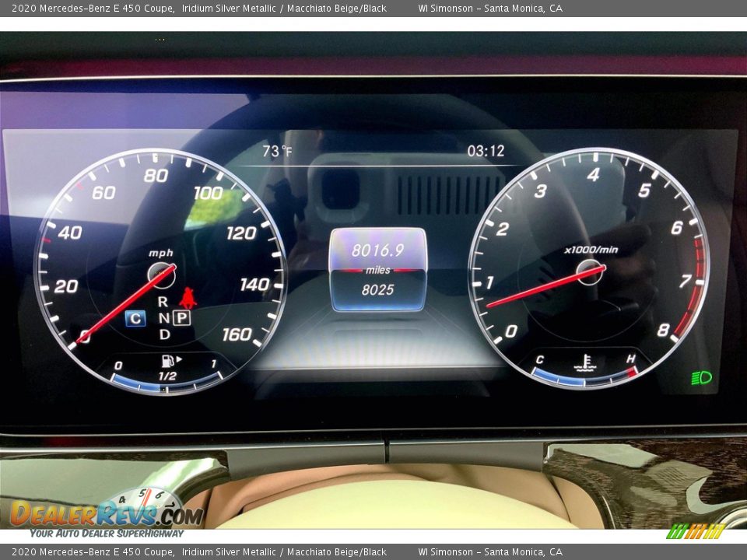
Task: Click the tachometer center hub
Action: 590,272
